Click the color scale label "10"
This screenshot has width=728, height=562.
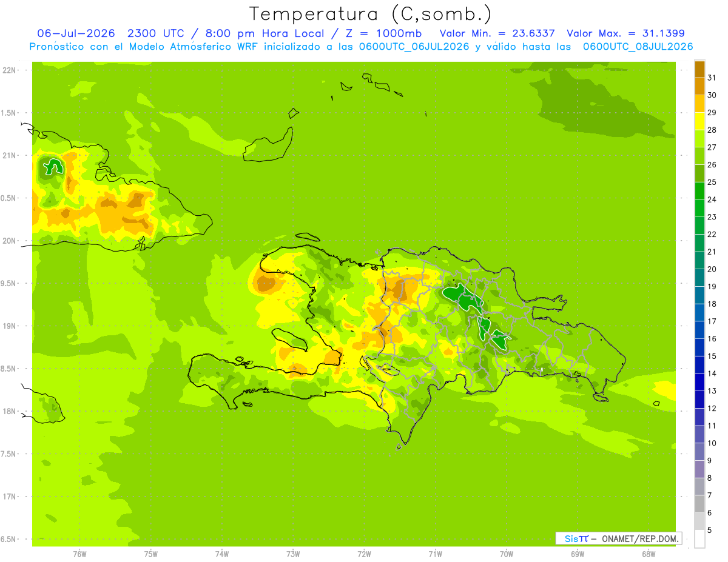(x=712, y=443)
